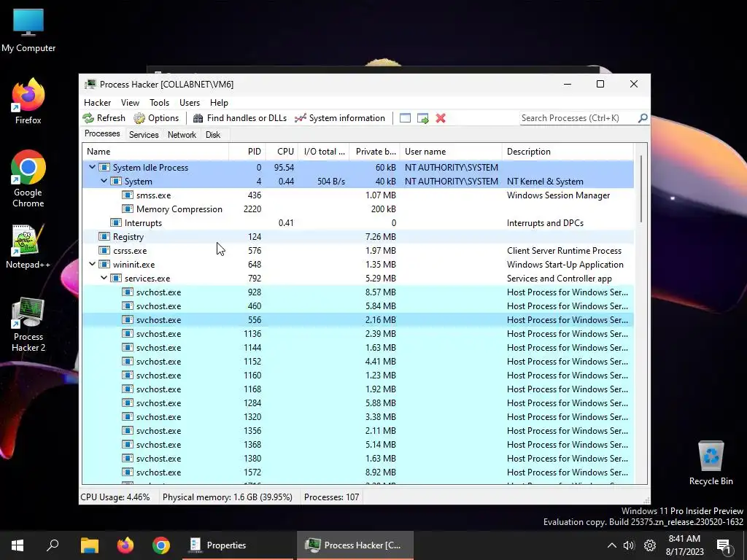Open the Recycle Bin icon
The width and height of the screenshot is (747, 560).
coord(711,463)
